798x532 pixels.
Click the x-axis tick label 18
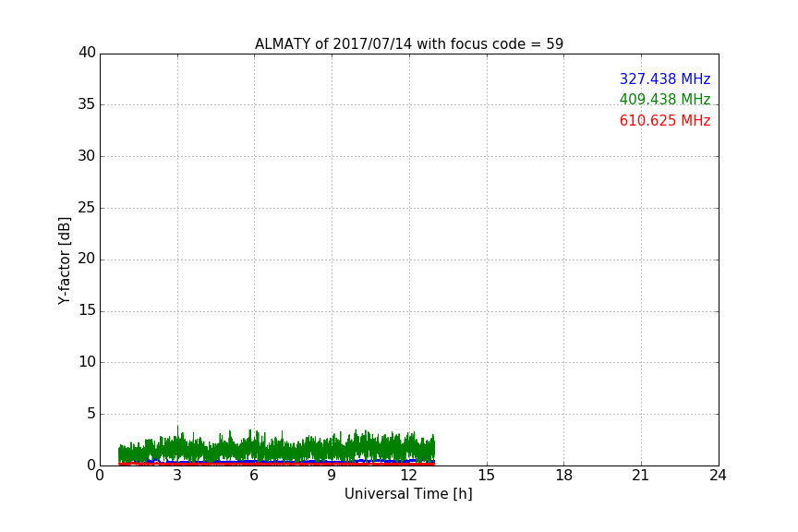(x=564, y=476)
